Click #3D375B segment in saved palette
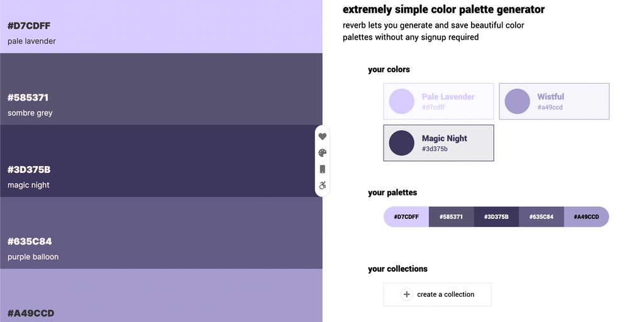Screen dimensions: 644x322 [x=496, y=217]
